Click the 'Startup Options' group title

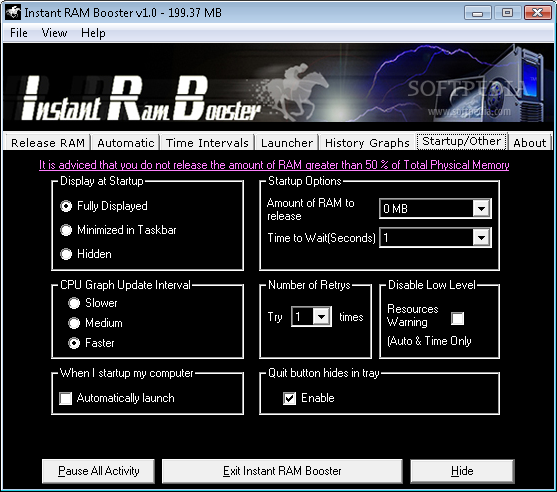coord(304,181)
